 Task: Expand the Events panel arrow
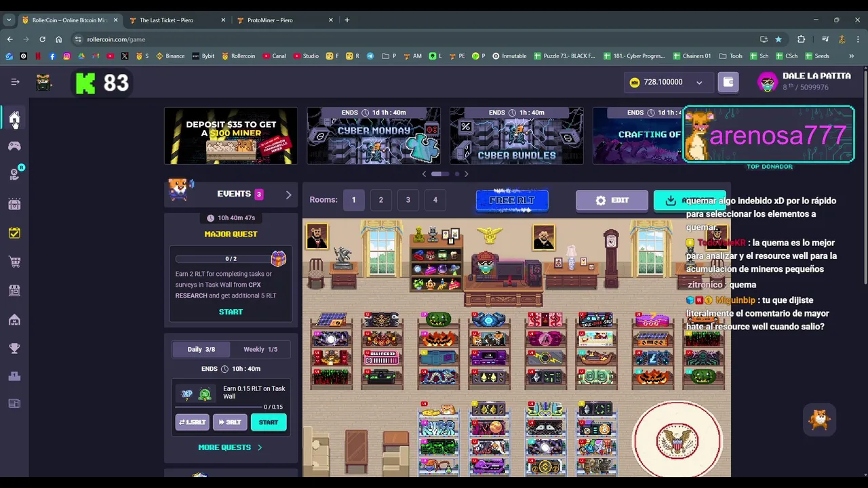click(288, 195)
